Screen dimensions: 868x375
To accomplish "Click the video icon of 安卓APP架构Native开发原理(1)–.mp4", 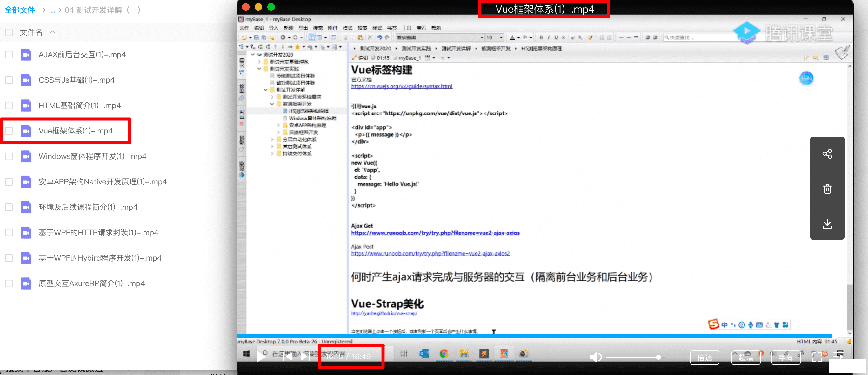I will click(x=26, y=182).
